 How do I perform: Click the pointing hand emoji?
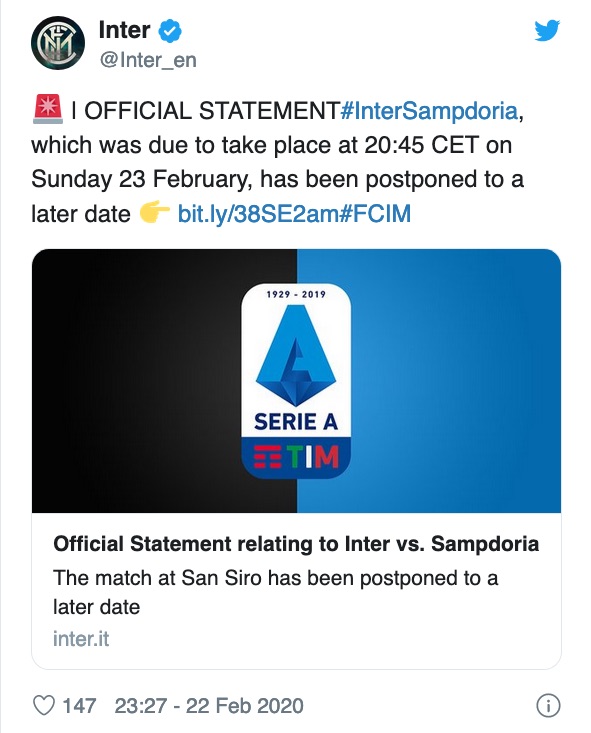154,213
